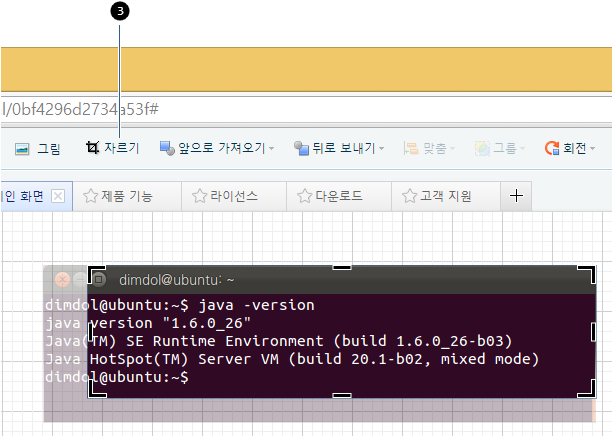This screenshot has width=613, height=437.
Task: Switch to the 고객 지원 tab
Action: [446, 196]
